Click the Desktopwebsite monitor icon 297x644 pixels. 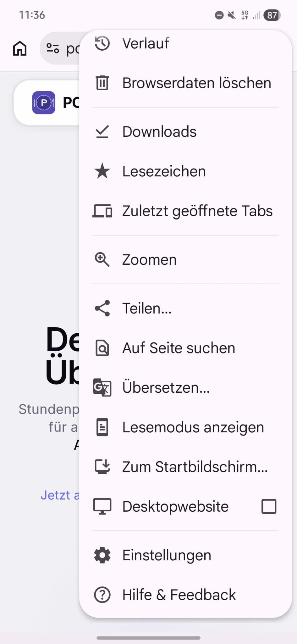102,506
